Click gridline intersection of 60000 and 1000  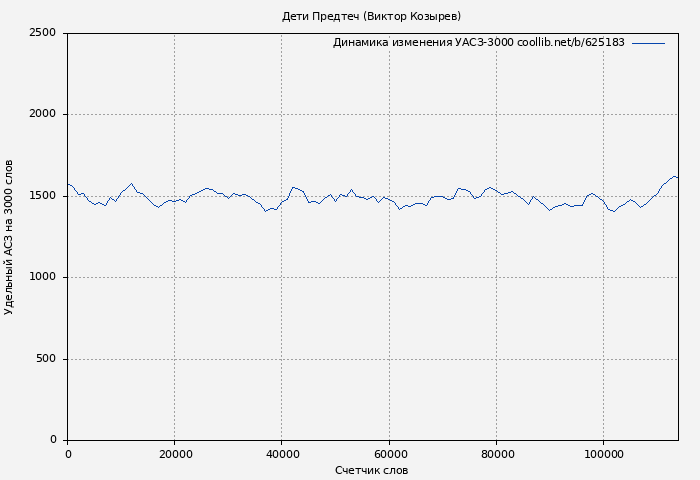(389, 277)
